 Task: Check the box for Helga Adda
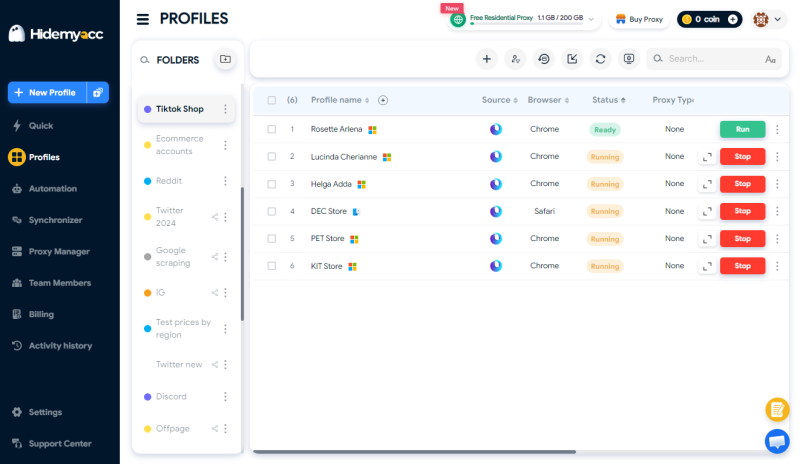271,184
